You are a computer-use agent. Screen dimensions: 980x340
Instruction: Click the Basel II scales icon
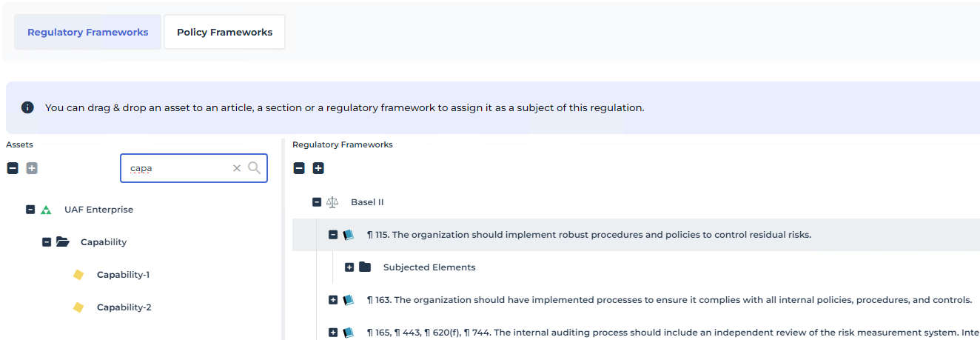332,202
